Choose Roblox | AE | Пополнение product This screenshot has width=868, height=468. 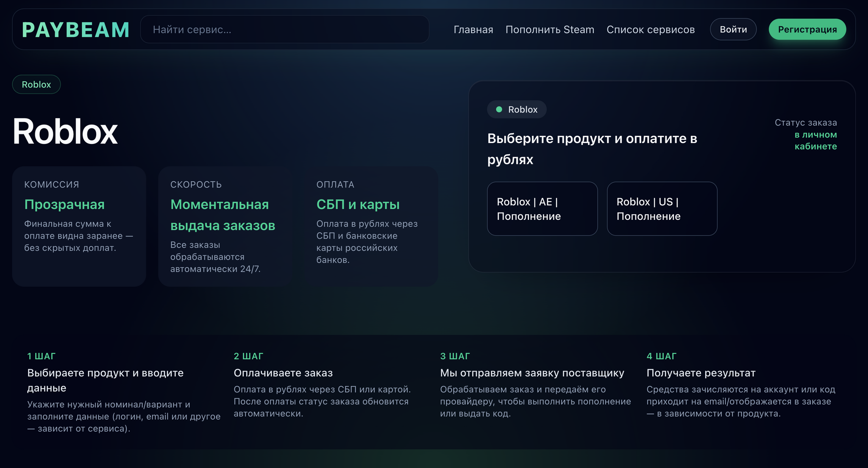click(x=542, y=209)
